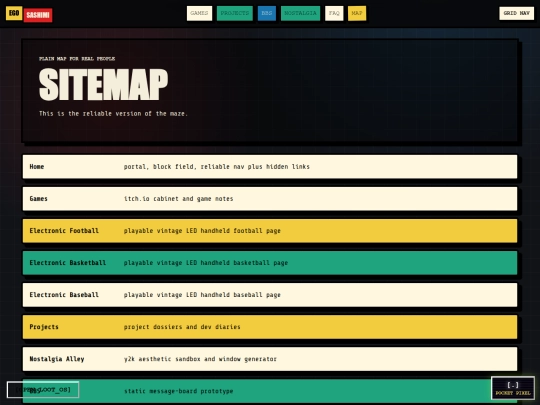The height and width of the screenshot is (405, 540).
Task: Open the Electronic Football row
Action: 270,231
